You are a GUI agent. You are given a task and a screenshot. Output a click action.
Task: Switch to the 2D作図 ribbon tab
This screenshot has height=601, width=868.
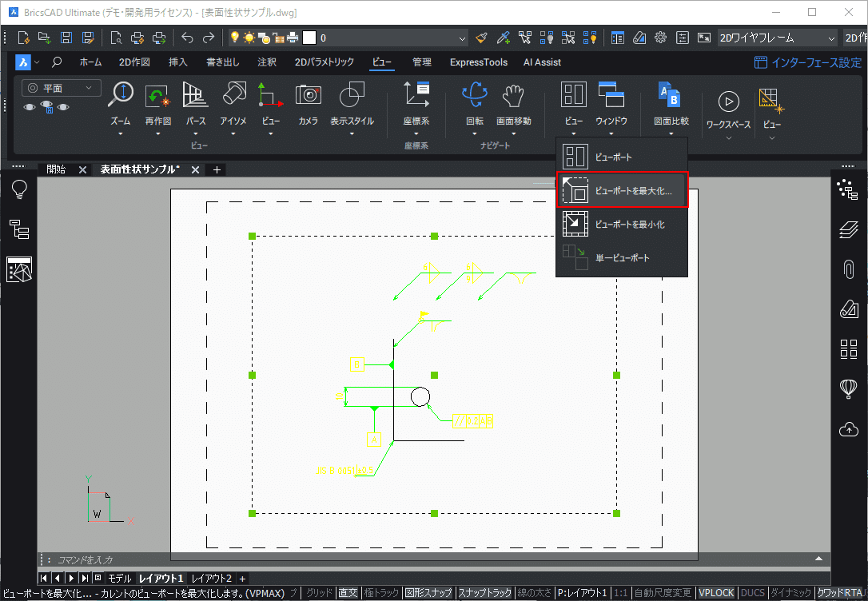click(x=134, y=62)
